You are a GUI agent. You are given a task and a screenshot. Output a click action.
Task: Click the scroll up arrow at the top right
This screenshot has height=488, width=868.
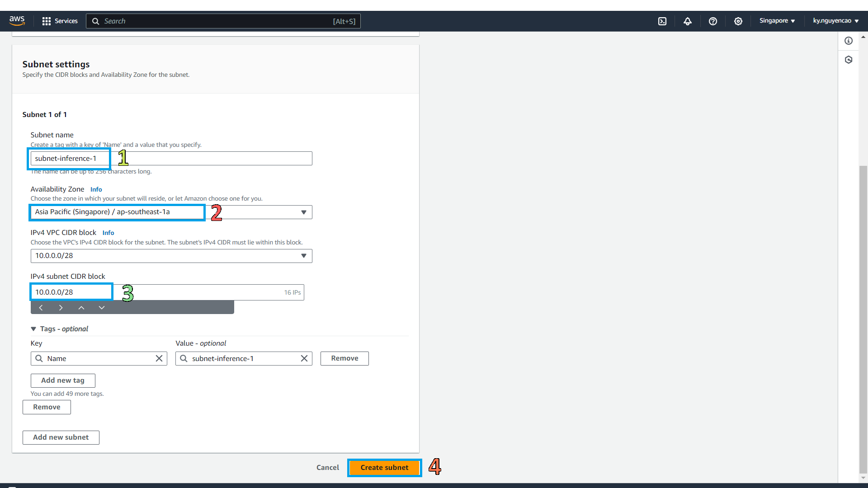(x=863, y=37)
